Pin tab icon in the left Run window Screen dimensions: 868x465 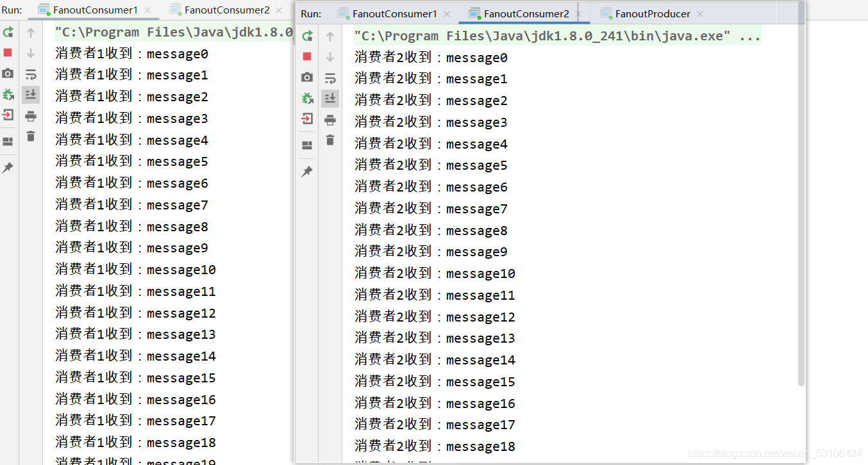pos(8,168)
